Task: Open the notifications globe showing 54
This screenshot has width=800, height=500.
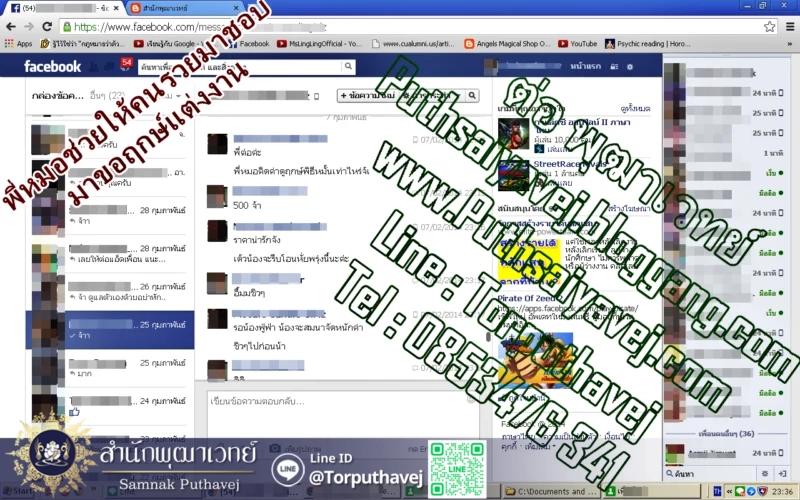Action: point(126,65)
